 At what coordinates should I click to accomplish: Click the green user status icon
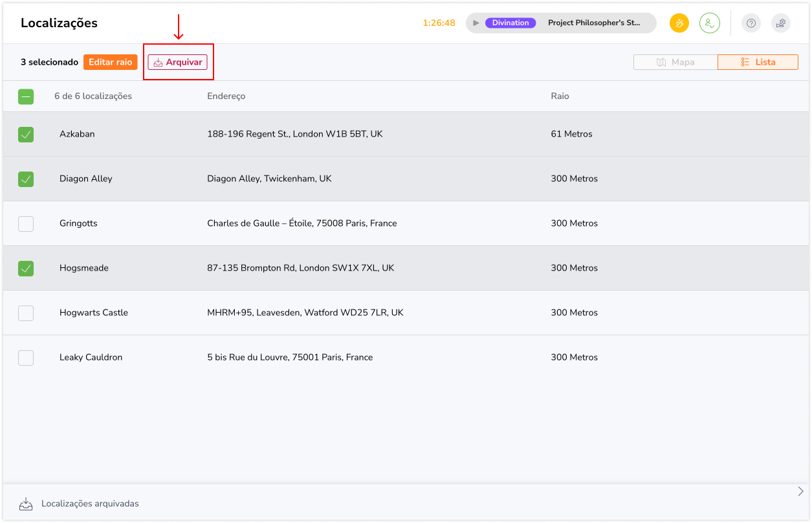709,23
